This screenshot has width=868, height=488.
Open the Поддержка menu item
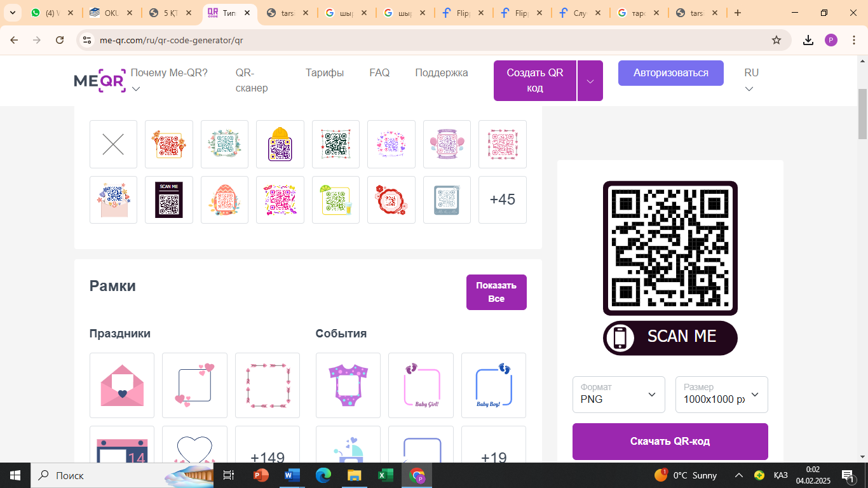click(442, 72)
